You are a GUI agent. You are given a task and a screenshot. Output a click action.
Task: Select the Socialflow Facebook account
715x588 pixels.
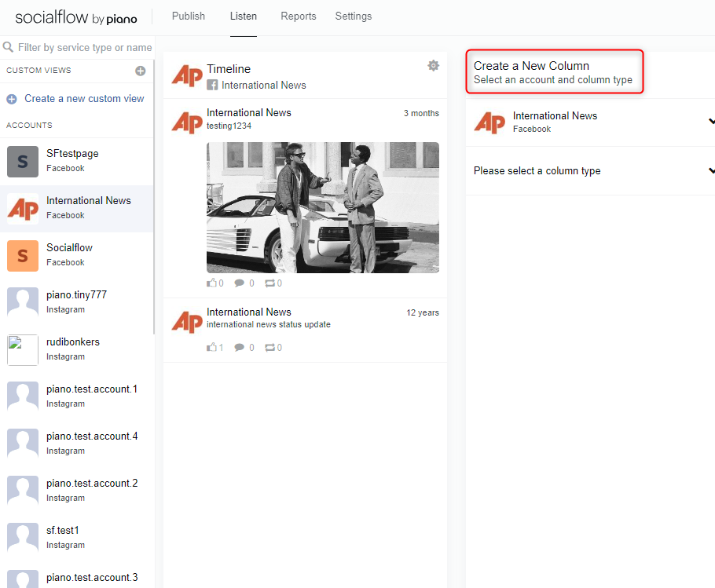(x=77, y=255)
